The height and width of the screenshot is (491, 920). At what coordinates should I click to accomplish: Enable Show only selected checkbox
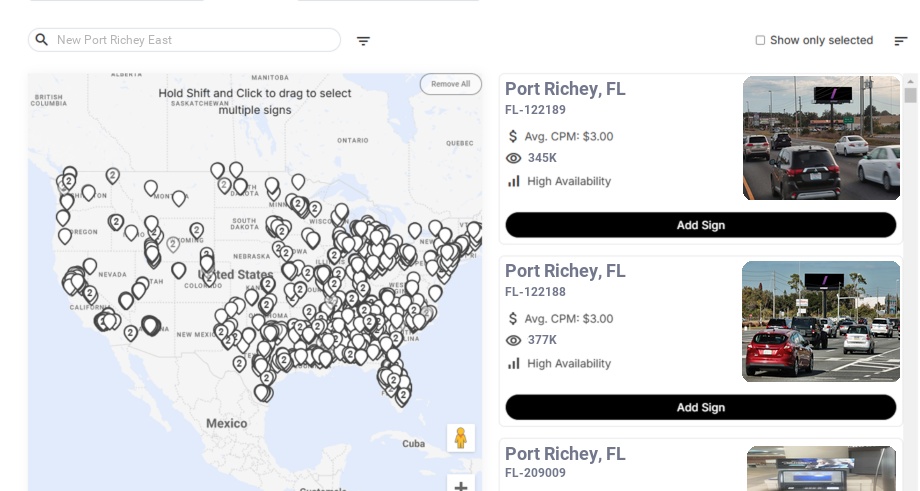point(760,41)
